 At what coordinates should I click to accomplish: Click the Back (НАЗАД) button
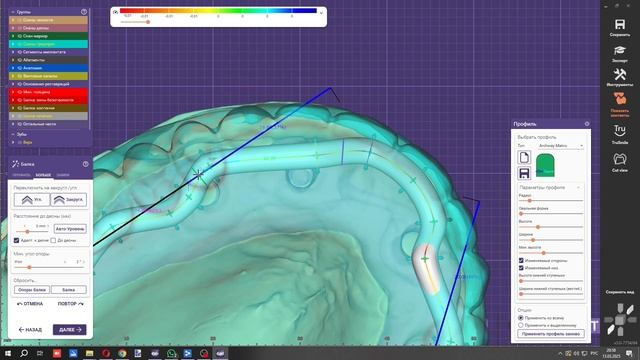click(x=30, y=330)
